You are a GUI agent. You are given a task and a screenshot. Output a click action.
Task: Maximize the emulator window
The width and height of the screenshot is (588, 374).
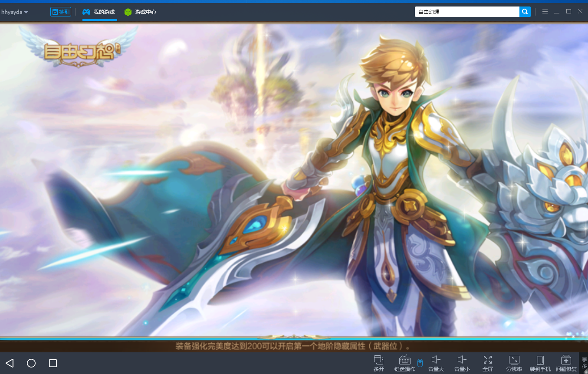pyautogui.click(x=568, y=12)
